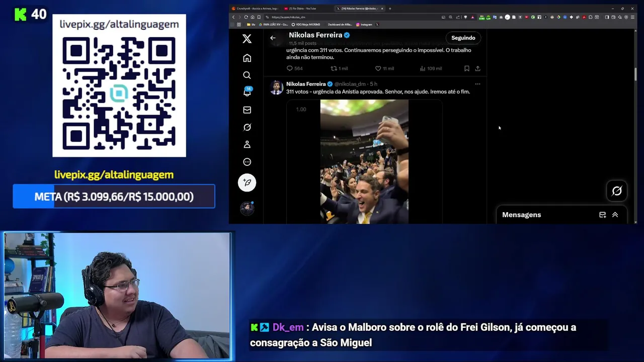Click the META donation progress bar

tap(114, 197)
